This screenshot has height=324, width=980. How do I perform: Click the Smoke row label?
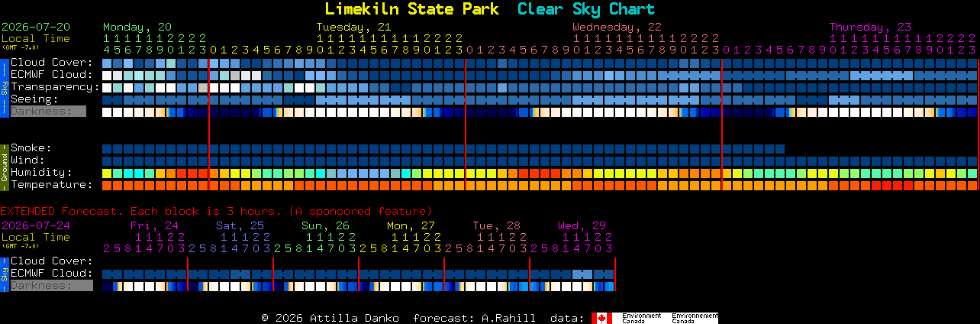pyautogui.click(x=31, y=148)
